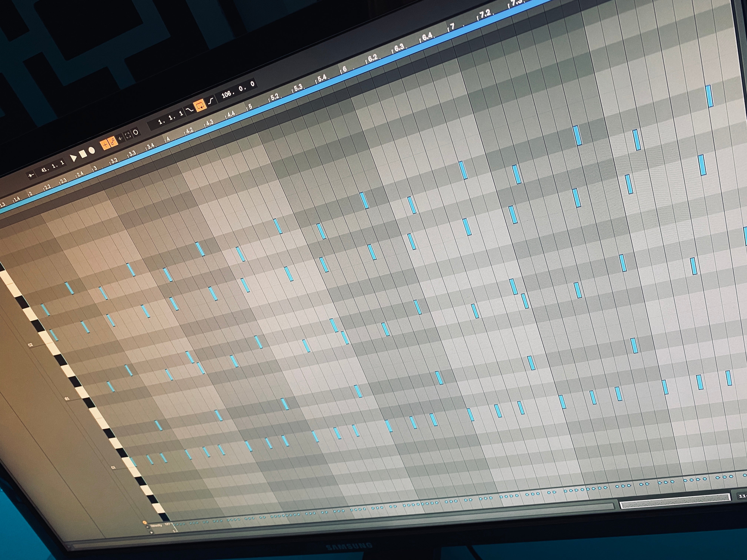Click the Capture MIDI bracket icon
Screen dimensions: 747x560
tap(128, 136)
